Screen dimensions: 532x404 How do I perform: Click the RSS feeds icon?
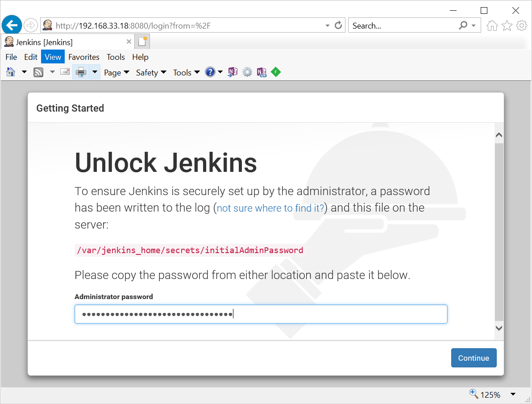(x=38, y=72)
